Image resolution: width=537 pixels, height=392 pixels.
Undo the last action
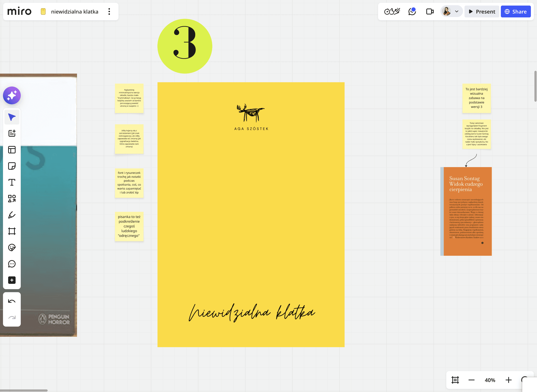click(x=12, y=301)
